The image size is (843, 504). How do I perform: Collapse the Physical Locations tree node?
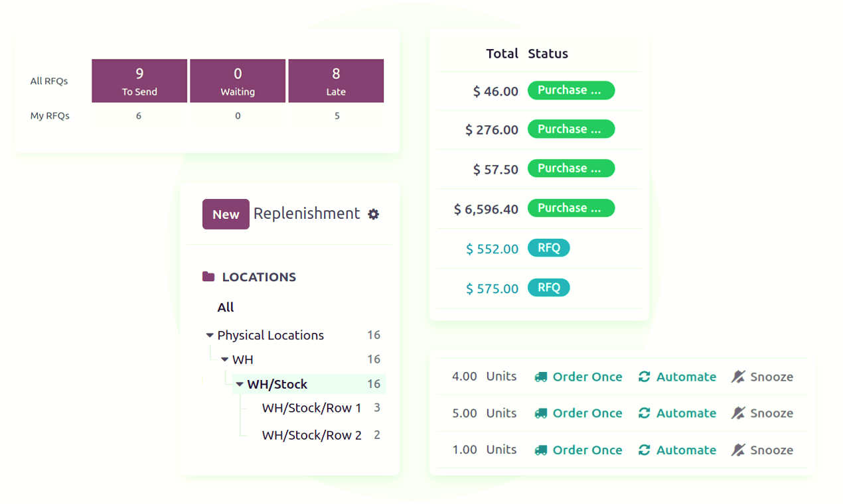click(x=210, y=336)
